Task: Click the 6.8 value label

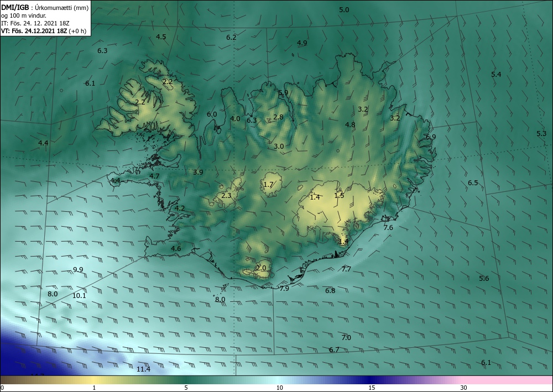Action: (331, 291)
